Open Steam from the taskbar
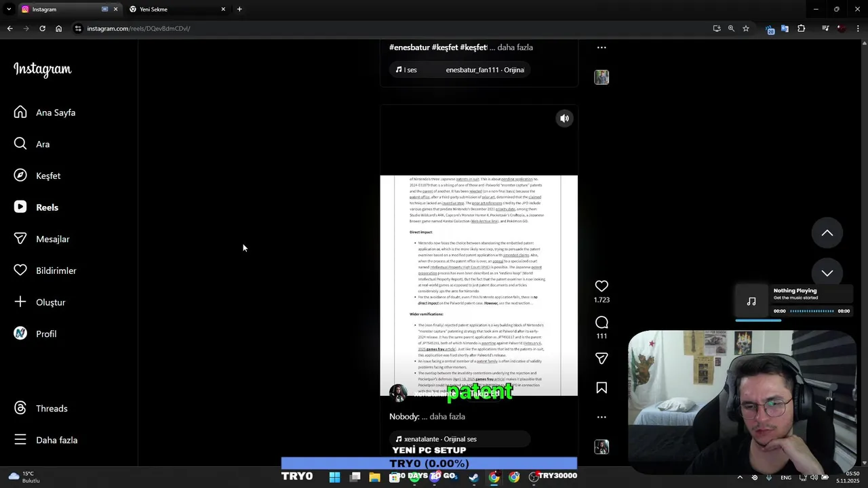The height and width of the screenshot is (488, 868). [x=473, y=477]
